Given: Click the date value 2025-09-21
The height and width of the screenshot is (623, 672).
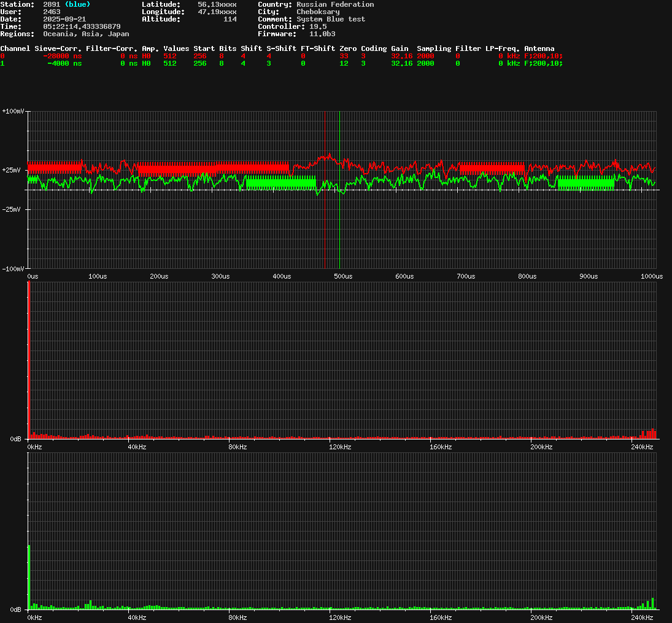Looking at the screenshot, I should pos(64,19).
